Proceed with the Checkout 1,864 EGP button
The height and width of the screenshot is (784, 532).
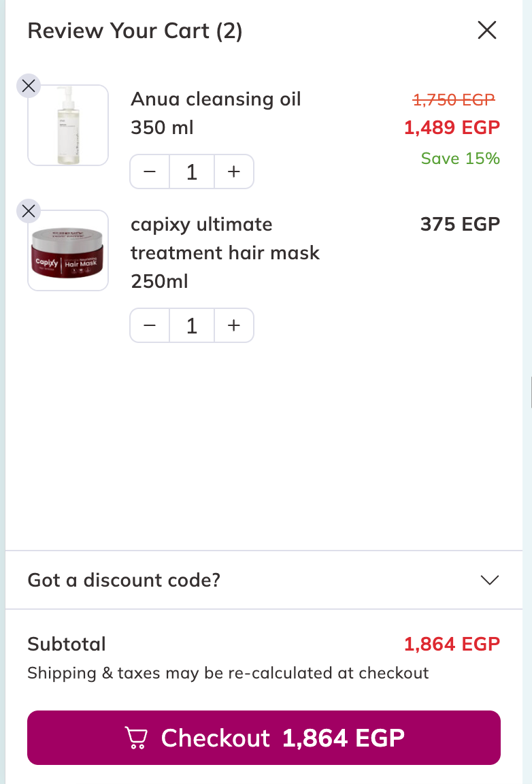coord(264,738)
